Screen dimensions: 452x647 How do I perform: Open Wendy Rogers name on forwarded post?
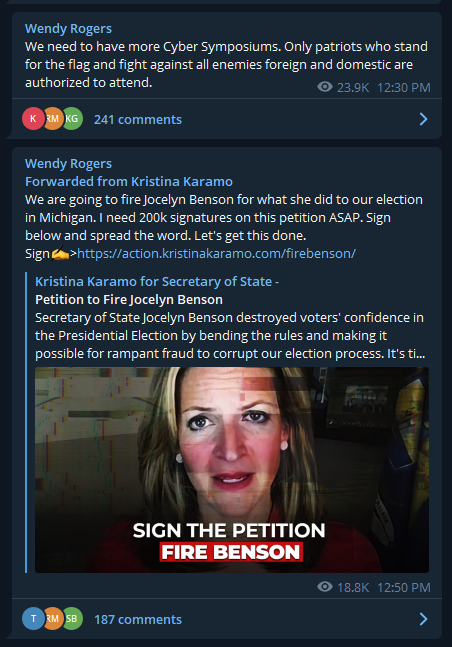[x=68, y=163]
